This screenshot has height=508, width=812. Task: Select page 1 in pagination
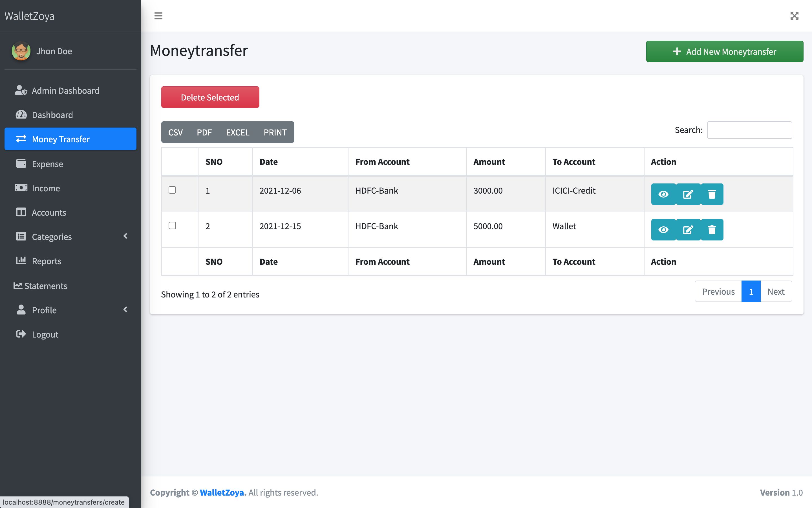pos(751,291)
